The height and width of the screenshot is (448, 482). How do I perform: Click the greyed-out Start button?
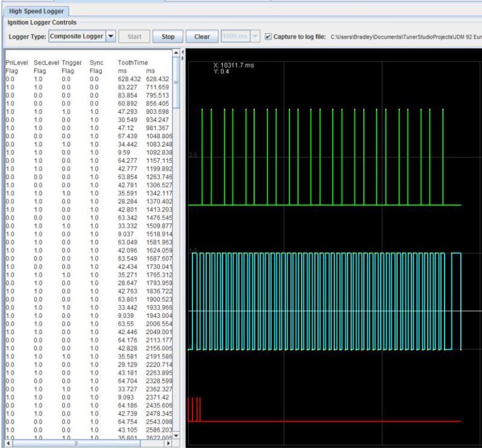134,36
